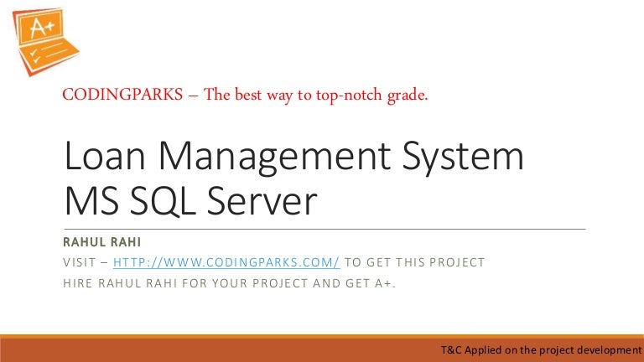The image size is (644, 362).
Task: Click the "HIRE RAHUL RAHI FOR YOUR PROJECT" line
Action: tap(229, 283)
